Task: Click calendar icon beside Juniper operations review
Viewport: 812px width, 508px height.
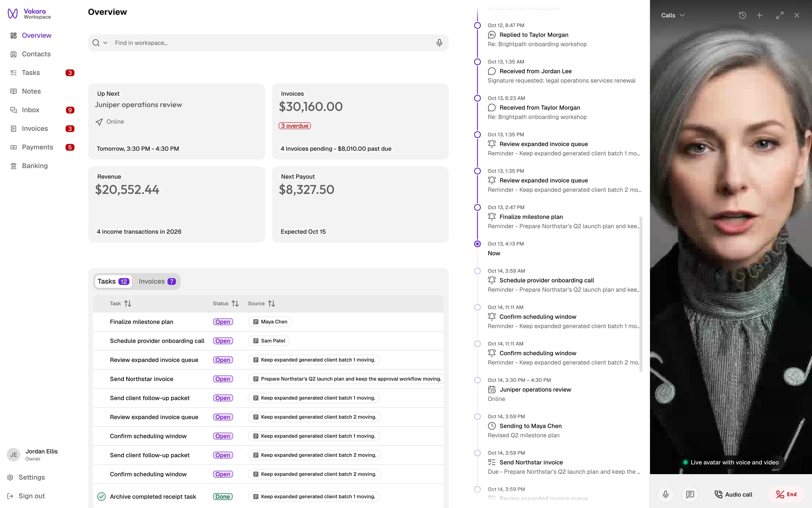Action: 492,389
